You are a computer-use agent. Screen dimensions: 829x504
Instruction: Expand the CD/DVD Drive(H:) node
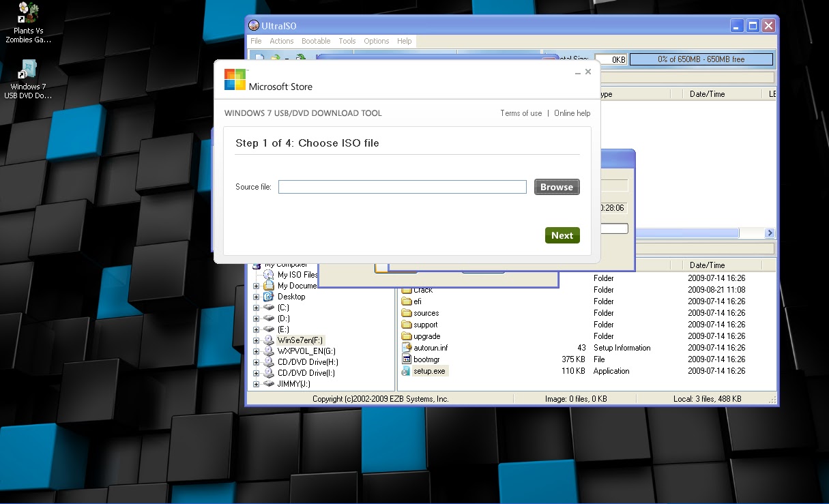click(257, 362)
